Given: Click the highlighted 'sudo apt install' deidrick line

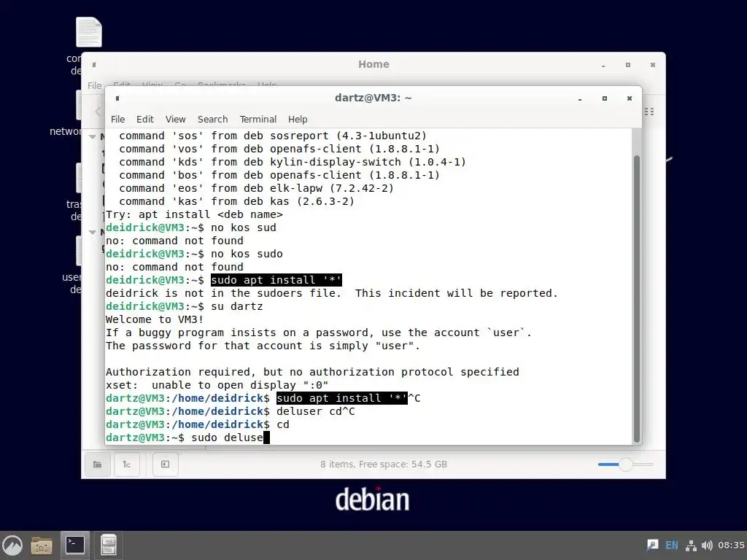Looking at the screenshot, I should tap(276, 280).
